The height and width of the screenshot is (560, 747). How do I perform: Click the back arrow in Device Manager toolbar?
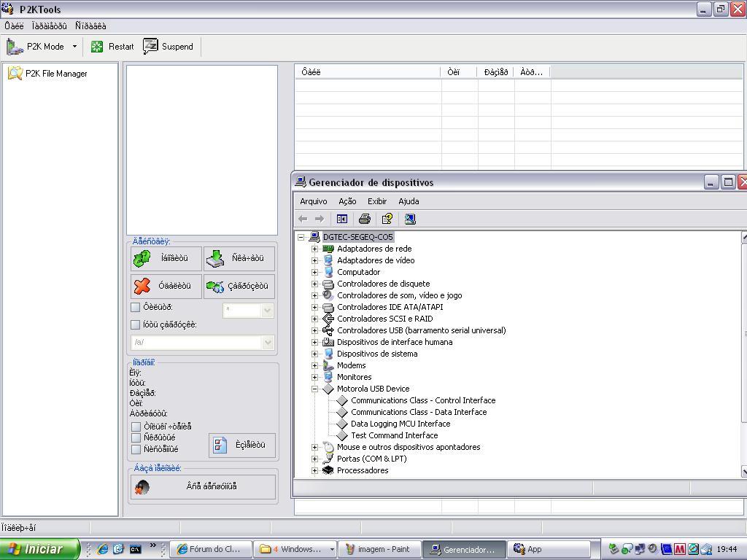303,219
